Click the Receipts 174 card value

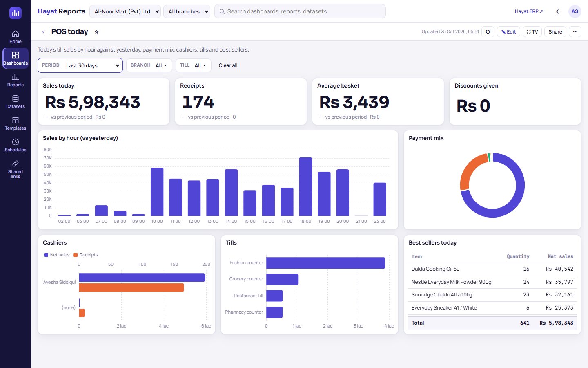pyautogui.click(x=198, y=102)
